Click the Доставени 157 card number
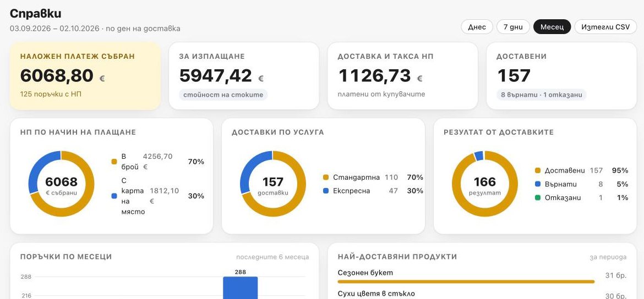 click(x=514, y=76)
